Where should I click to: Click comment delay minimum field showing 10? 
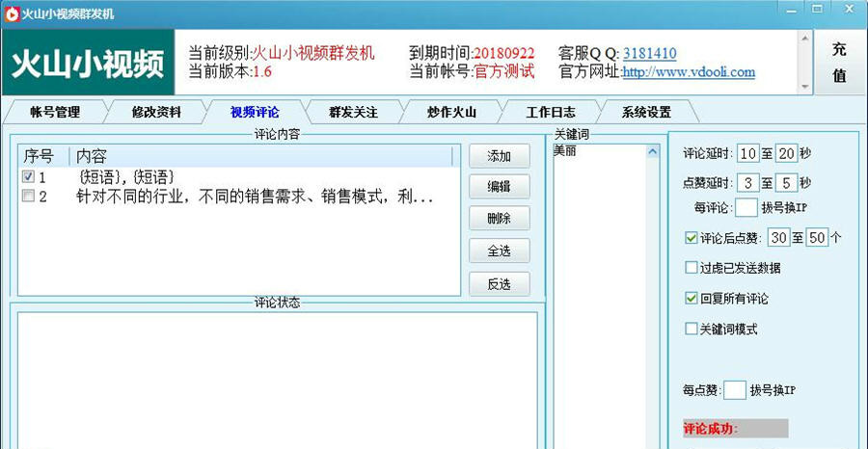[x=748, y=154]
